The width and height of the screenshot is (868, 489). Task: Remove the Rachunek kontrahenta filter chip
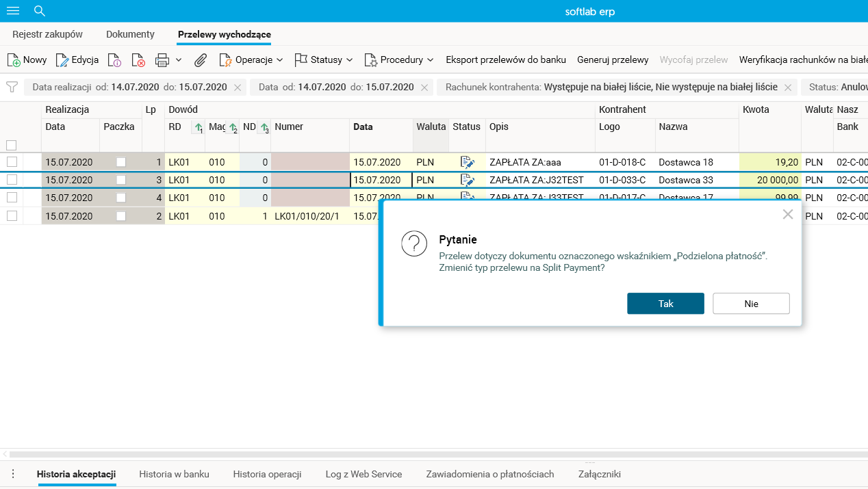pos(788,88)
